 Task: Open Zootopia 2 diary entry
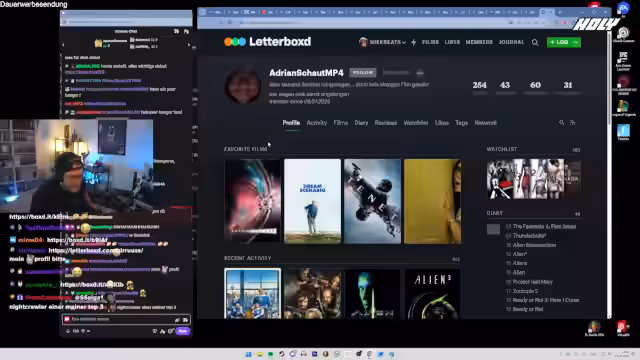tap(525, 291)
